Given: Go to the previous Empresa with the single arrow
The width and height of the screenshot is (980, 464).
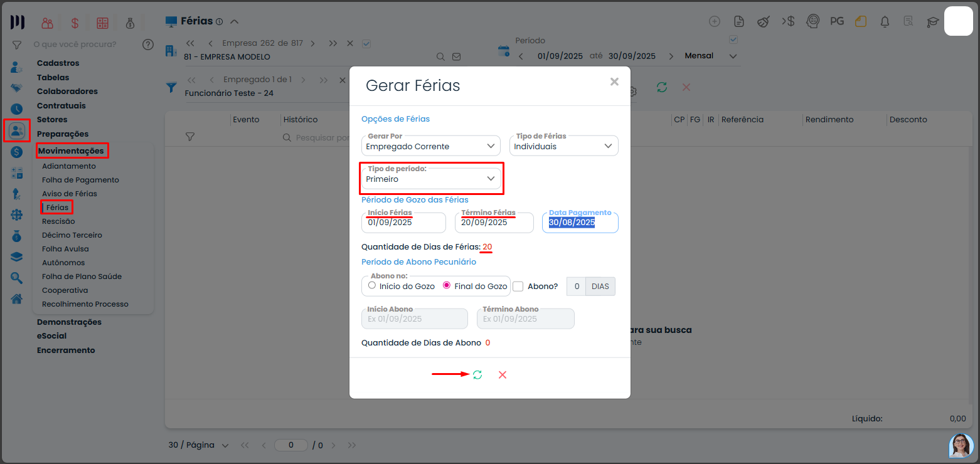Looking at the screenshot, I should coord(210,44).
